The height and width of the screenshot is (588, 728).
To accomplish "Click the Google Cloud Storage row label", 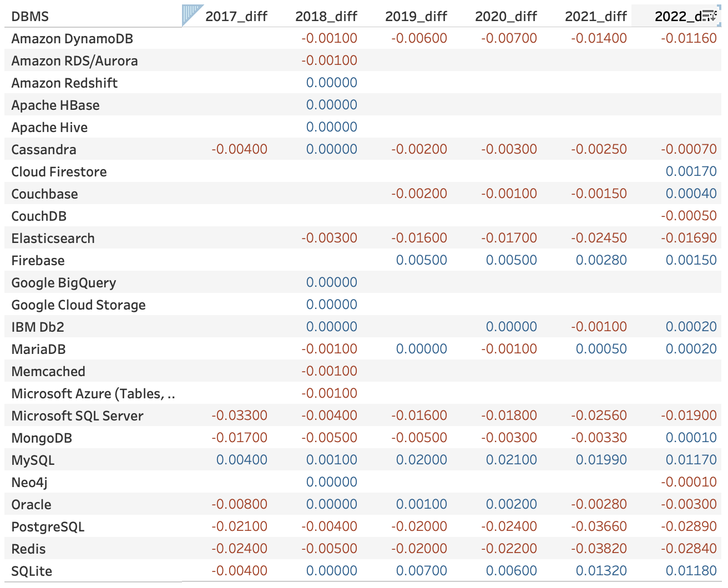I will tap(78, 305).
